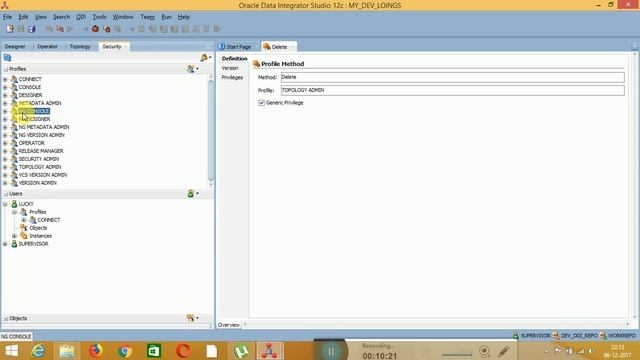Click the Profile Method title icon
640x360 pixels.
coord(256,64)
